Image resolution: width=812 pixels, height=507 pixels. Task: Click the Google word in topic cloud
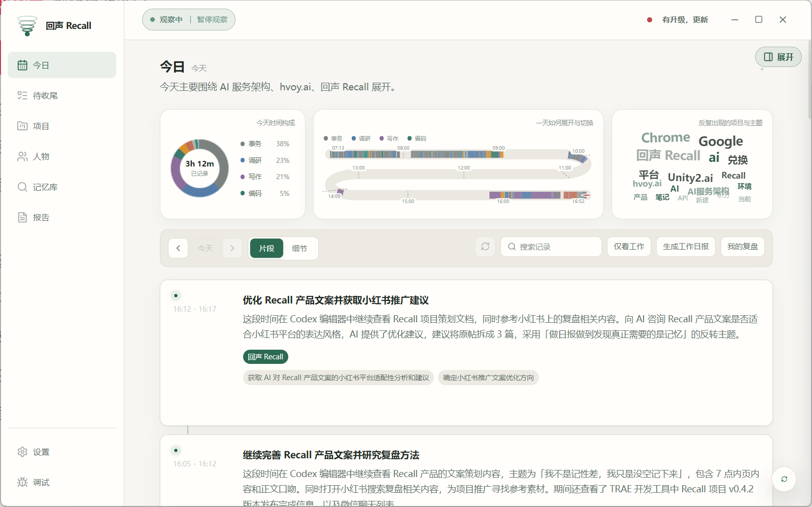click(x=721, y=141)
